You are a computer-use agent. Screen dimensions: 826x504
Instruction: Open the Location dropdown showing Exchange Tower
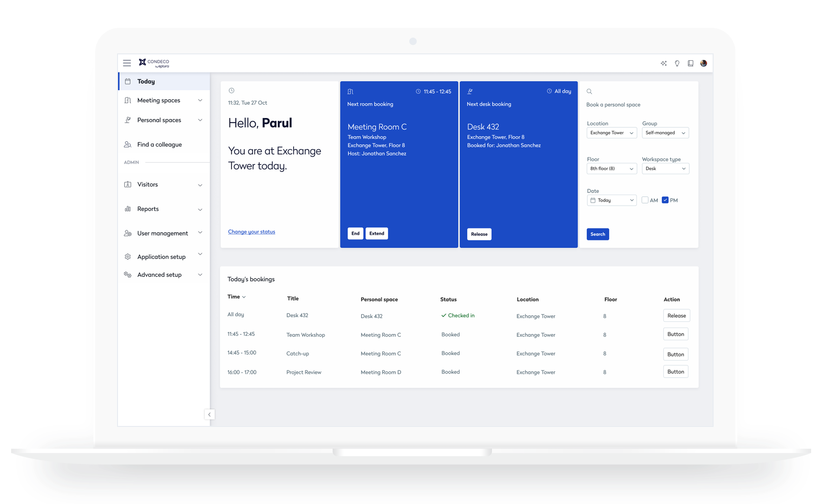pos(611,132)
